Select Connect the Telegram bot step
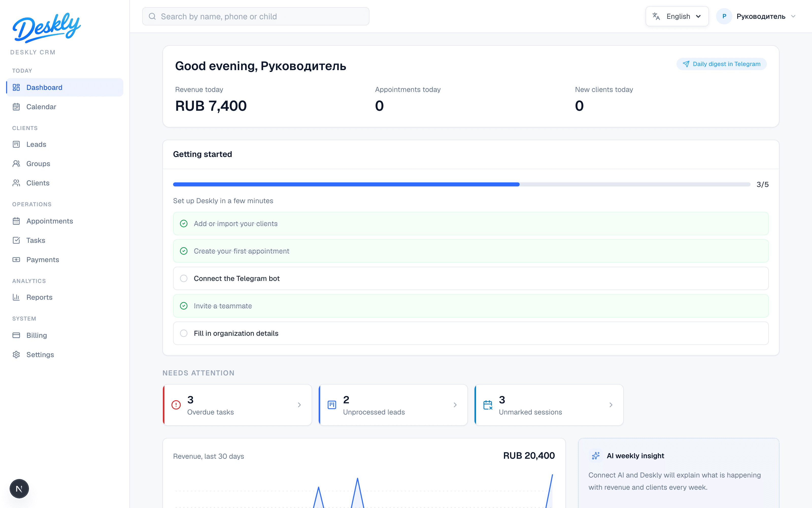The height and width of the screenshot is (508, 812). coord(471,278)
